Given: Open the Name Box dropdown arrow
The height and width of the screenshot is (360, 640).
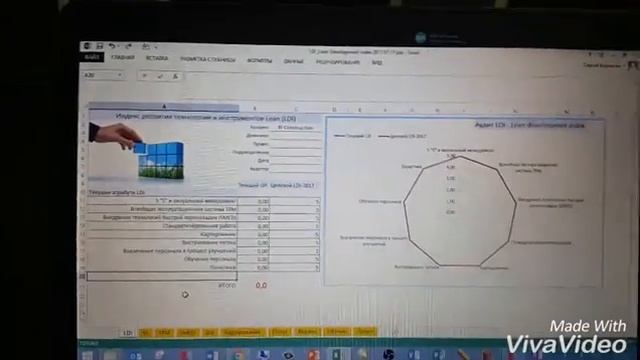Looking at the screenshot, I should click(x=120, y=76).
